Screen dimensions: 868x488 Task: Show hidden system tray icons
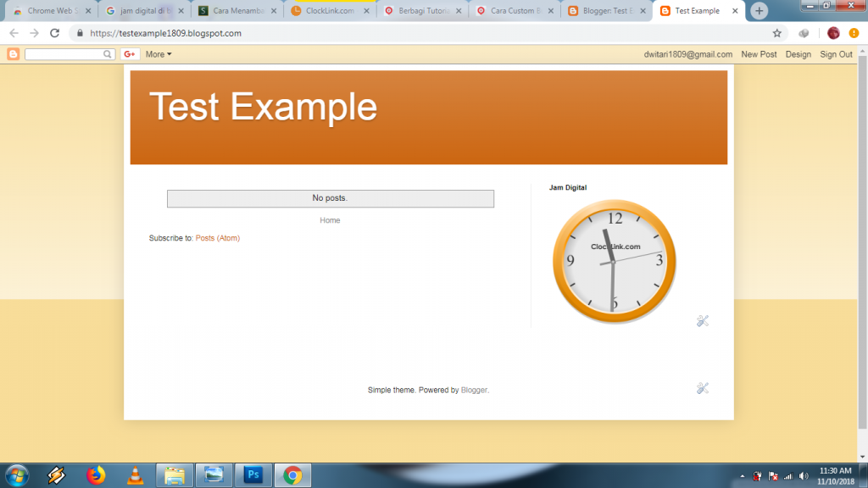[743, 476]
